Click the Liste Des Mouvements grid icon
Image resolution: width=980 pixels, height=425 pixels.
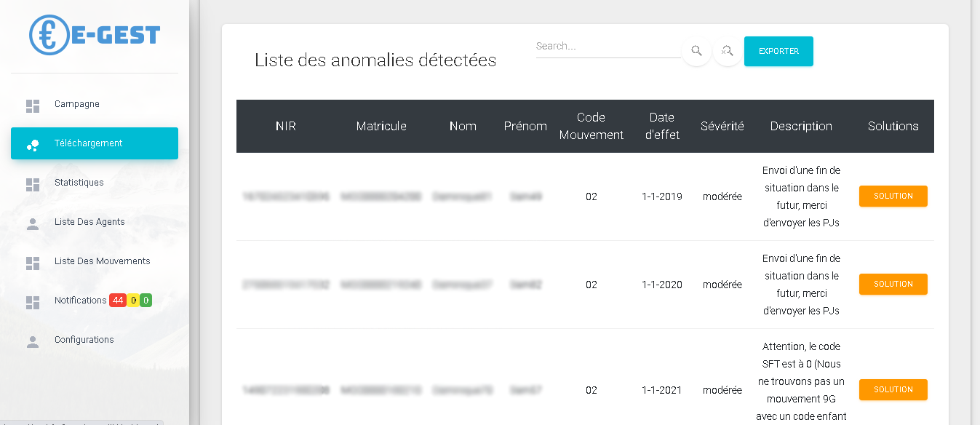[x=33, y=263]
